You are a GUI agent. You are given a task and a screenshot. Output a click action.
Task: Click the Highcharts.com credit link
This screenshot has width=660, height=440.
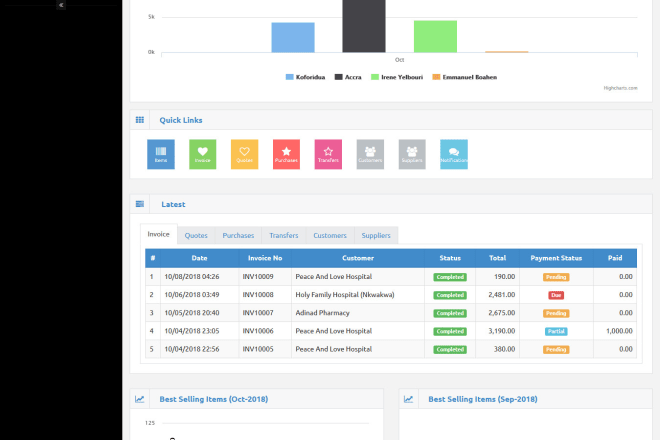(620, 88)
